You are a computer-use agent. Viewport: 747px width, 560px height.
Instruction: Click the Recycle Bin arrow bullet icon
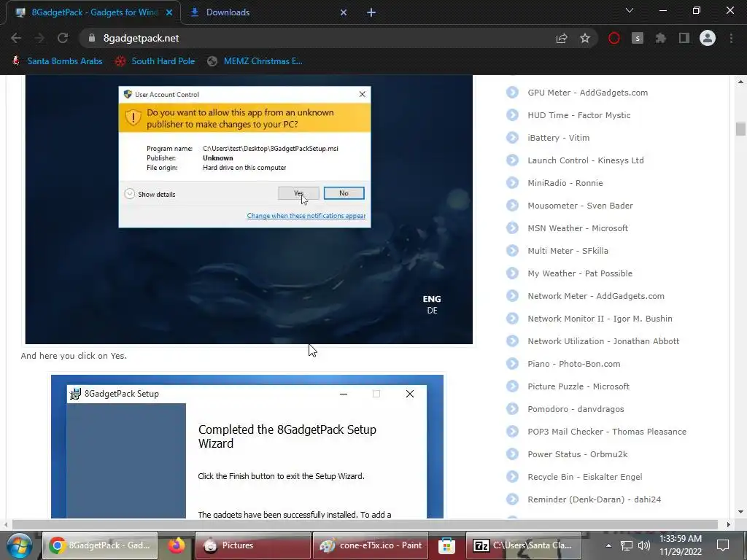512,477
